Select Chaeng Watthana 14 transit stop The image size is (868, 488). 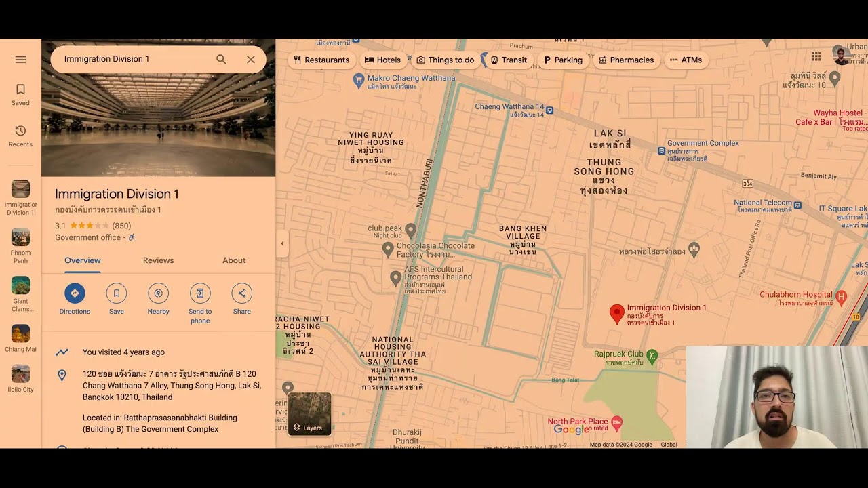pos(549,110)
